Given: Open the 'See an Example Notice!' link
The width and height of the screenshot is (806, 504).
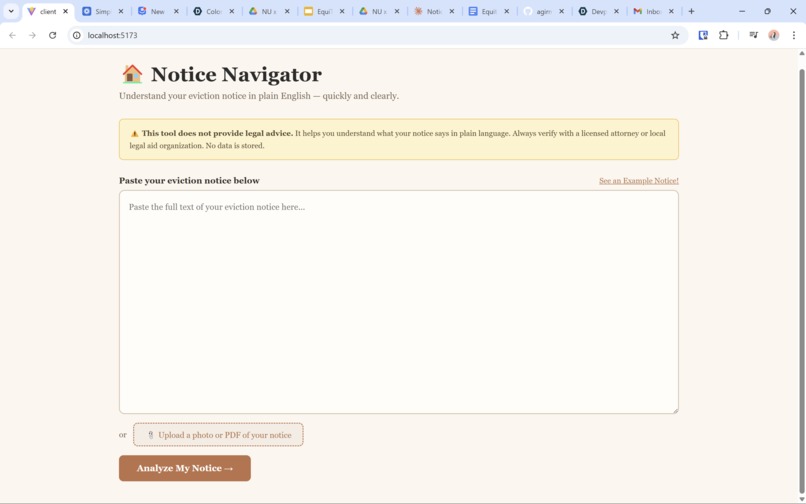Looking at the screenshot, I should [x=638, y=181].
